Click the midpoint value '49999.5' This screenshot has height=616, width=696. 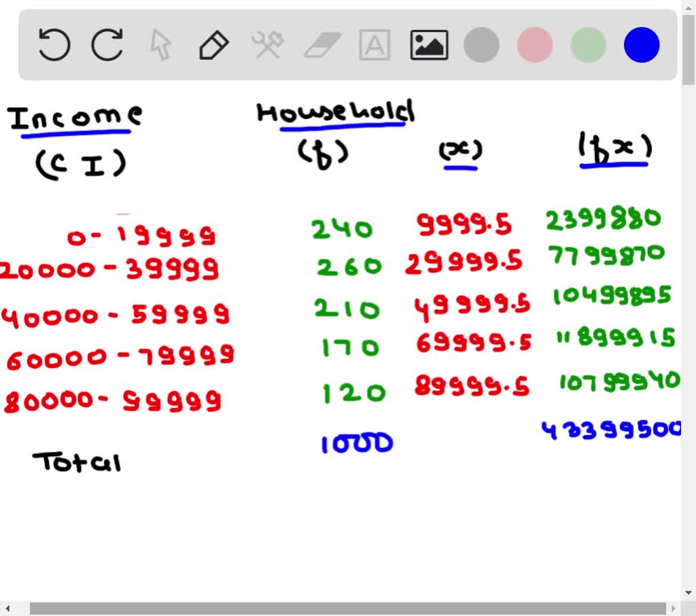tap(472, 307)
